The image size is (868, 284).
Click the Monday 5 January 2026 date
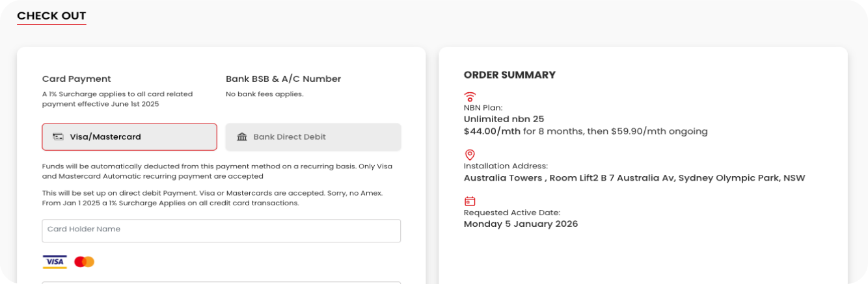(x=521, y=224)
